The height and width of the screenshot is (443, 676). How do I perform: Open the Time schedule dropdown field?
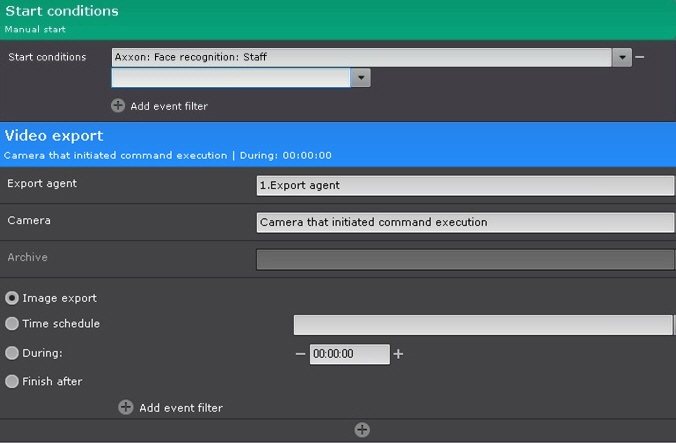(482, 325)
